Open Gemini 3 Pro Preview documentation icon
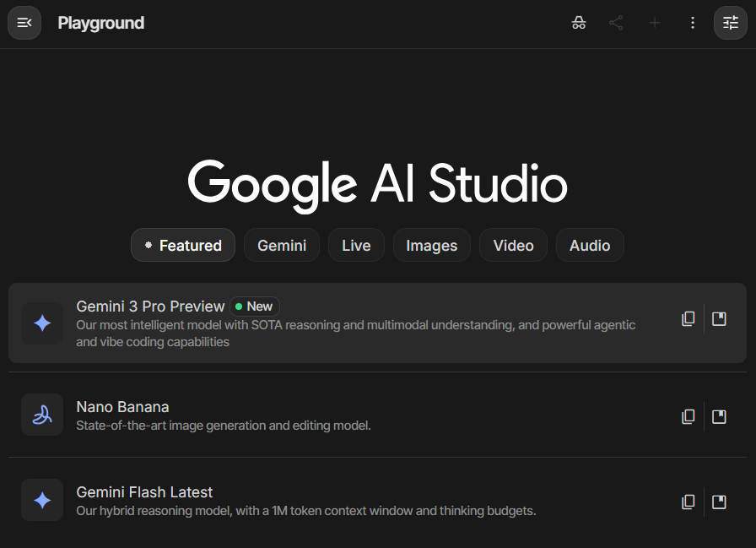Viewport: 756px width, 548px height. 719,319
